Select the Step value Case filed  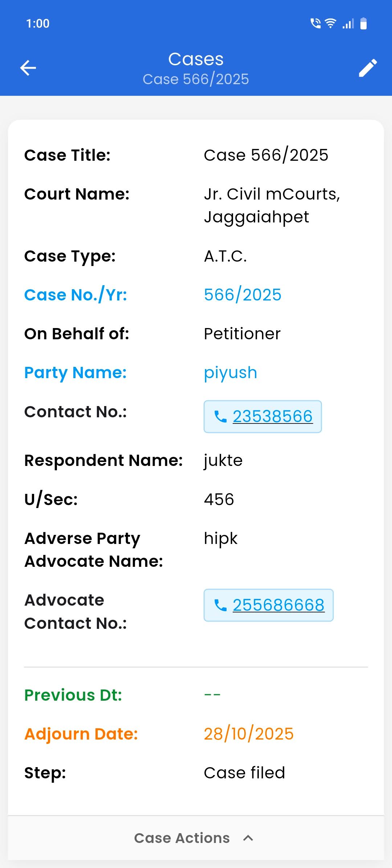click(244, 773)
